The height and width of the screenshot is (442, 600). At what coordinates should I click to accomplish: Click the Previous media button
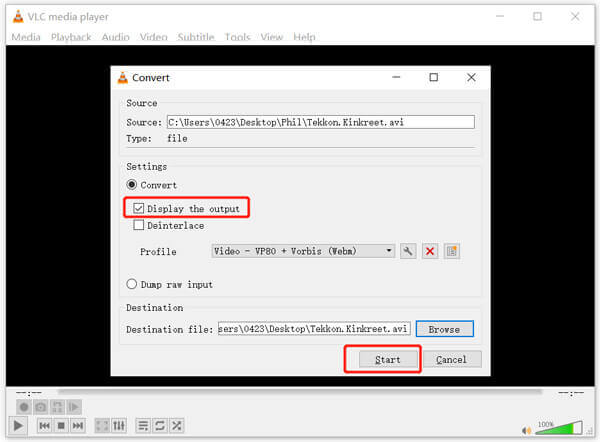(x=44, y=426)
